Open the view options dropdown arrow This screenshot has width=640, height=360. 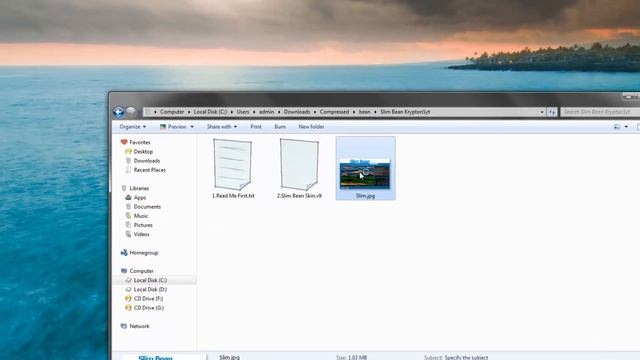[x=626, y=127]
